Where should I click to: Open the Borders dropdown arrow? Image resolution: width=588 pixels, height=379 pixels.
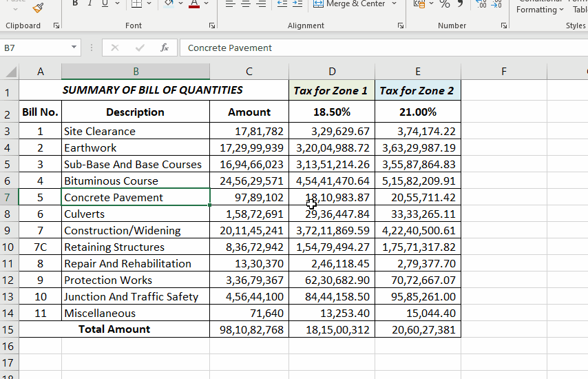coord(149,3)
